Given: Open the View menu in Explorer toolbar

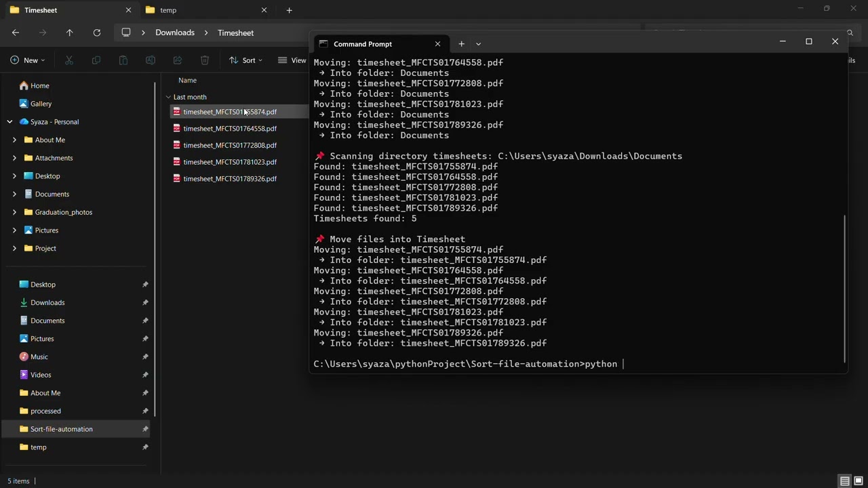Looking at the screenshot, I should pos(293,60).
